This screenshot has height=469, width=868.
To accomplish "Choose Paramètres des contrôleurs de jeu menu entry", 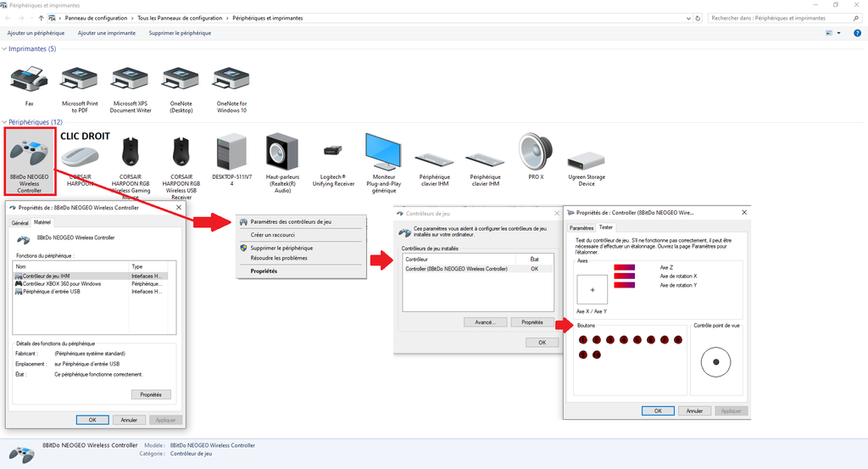I will point(291,221).
